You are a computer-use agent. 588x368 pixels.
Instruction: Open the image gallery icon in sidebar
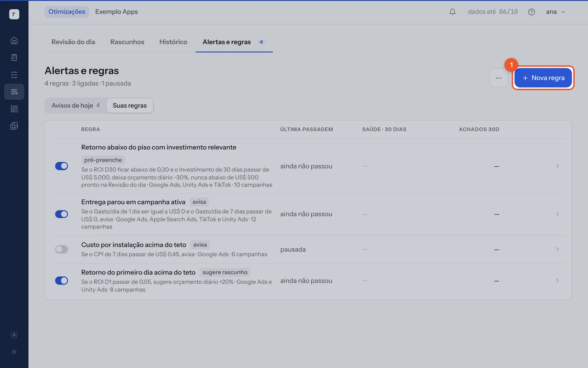point(14,126)
